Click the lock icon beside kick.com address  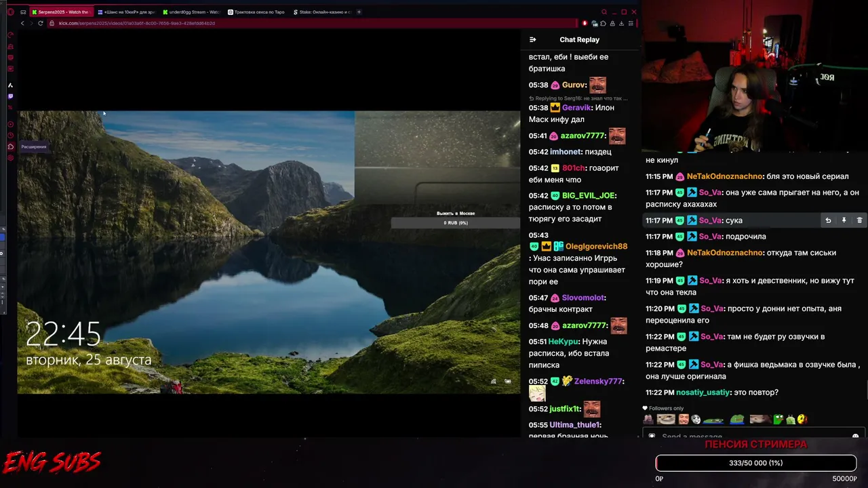52,23
